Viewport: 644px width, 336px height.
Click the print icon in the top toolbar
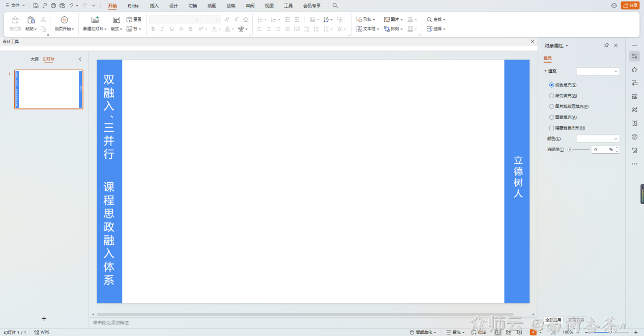(53, 6)
